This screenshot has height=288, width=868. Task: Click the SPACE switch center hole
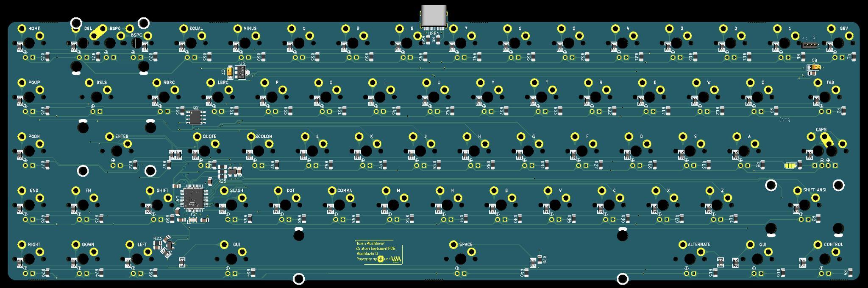461,259
